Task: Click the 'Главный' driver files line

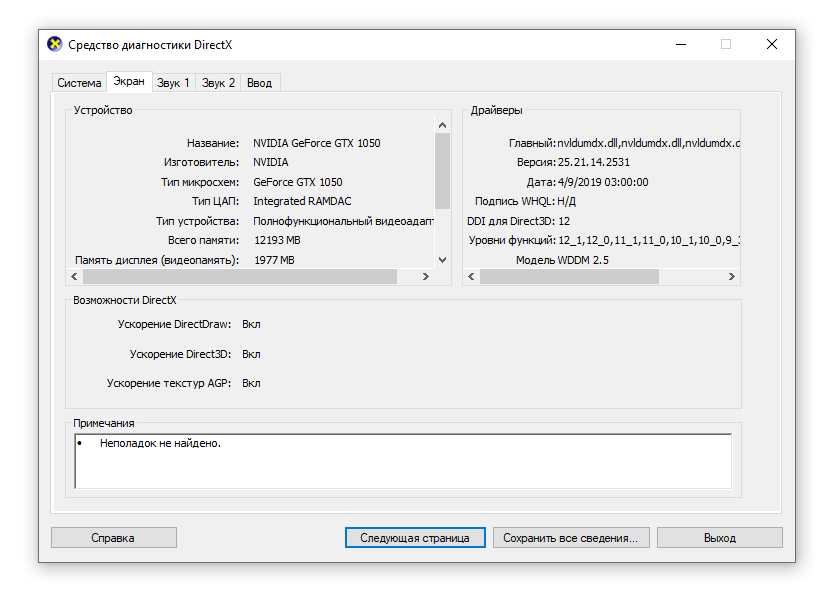Action: coord(625,143)
